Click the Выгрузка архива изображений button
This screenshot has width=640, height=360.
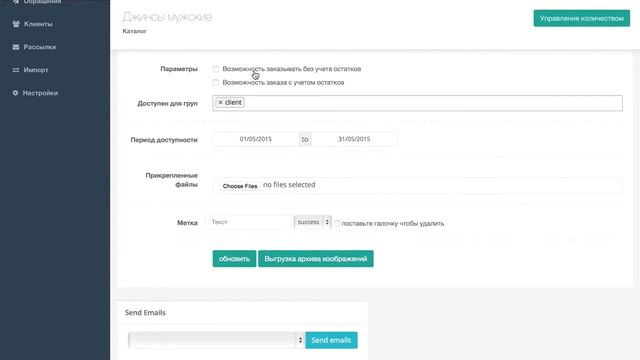[x=316, y=259]
